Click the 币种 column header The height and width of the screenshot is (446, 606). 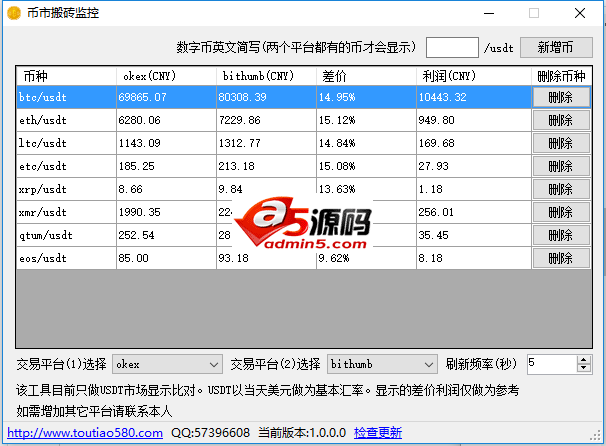coord(66,76)
